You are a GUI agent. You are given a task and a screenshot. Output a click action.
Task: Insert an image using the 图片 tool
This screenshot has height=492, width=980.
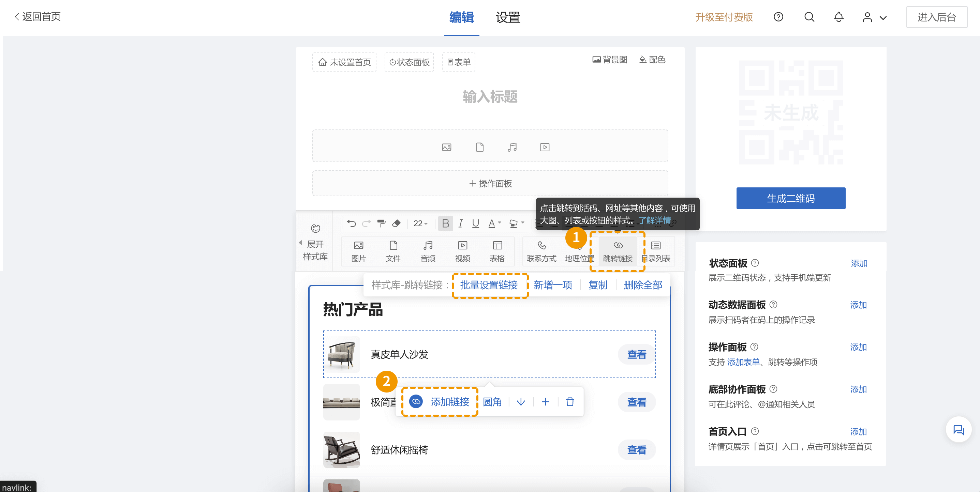point(358,251)
